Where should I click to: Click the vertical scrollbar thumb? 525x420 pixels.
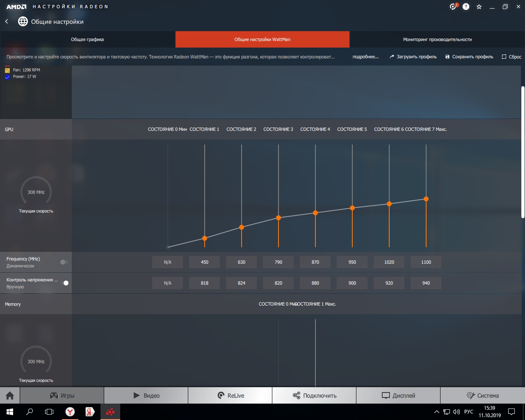point(523,152)
